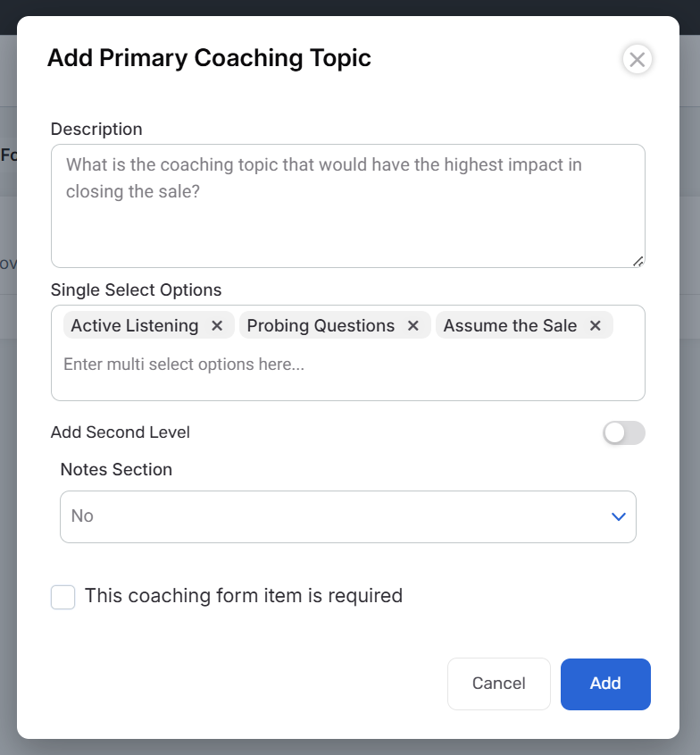The height and width of the screenshot is (755, 700).
Task: Check the coaching form item required box
Action: click(x=62, y=597)
